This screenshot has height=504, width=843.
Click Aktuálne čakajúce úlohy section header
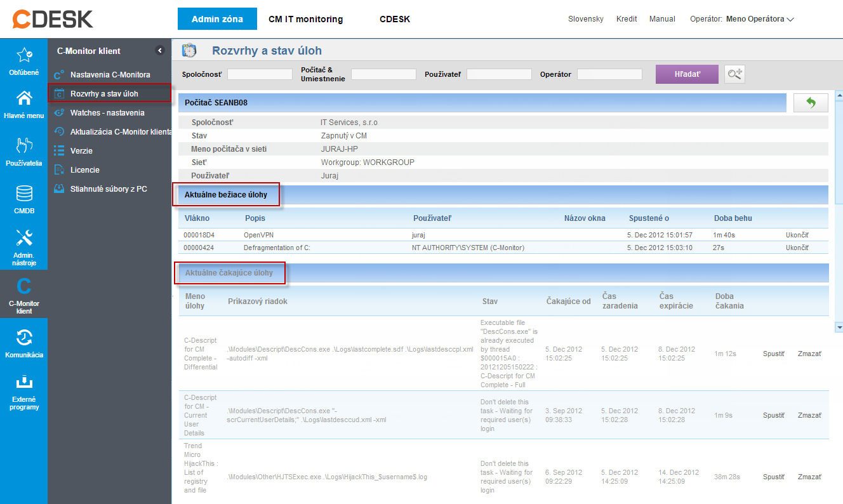tap(229, 273)
